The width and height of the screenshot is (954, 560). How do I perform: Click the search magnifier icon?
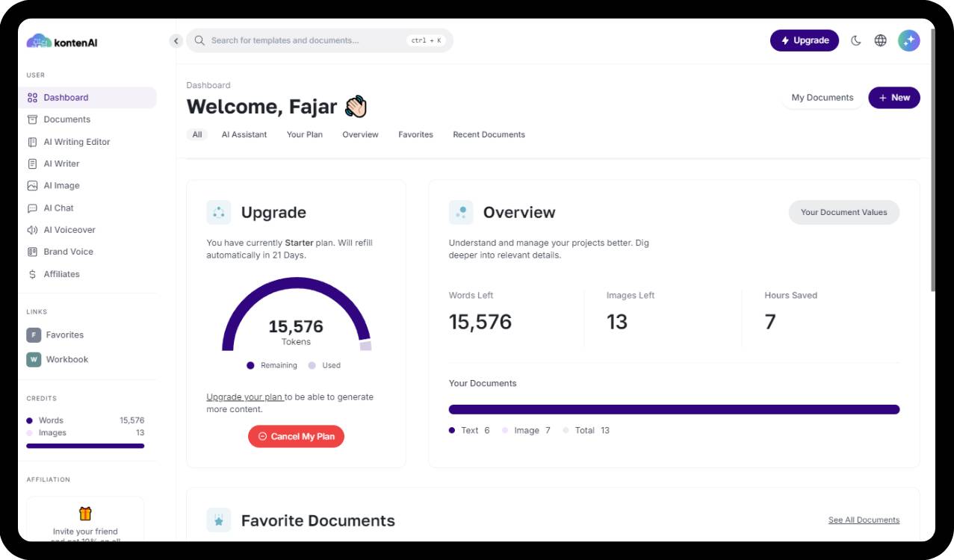click(x=199, y=40)
